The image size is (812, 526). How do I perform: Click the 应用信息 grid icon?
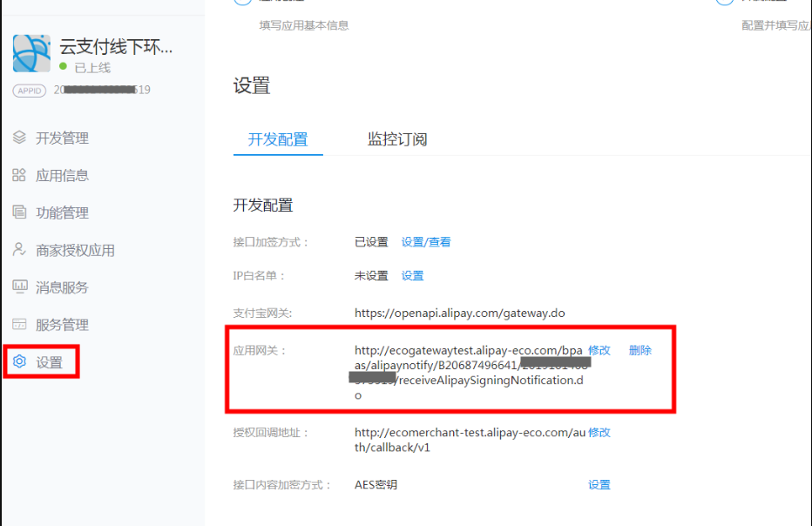pyautogui.click(x=19, y=175)
